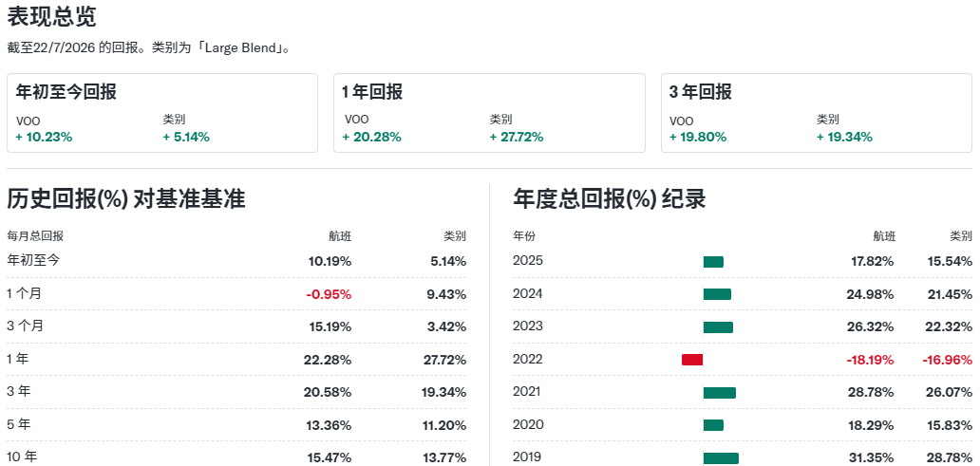Click the 表现总览 page heading
Viewport: 980px width, 466px height.
coord(52,17)
